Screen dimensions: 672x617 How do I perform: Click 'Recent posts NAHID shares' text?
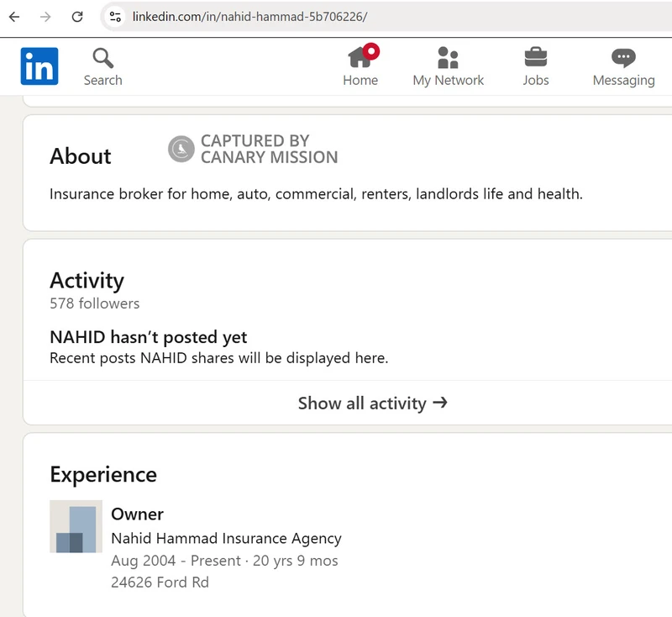219,358
